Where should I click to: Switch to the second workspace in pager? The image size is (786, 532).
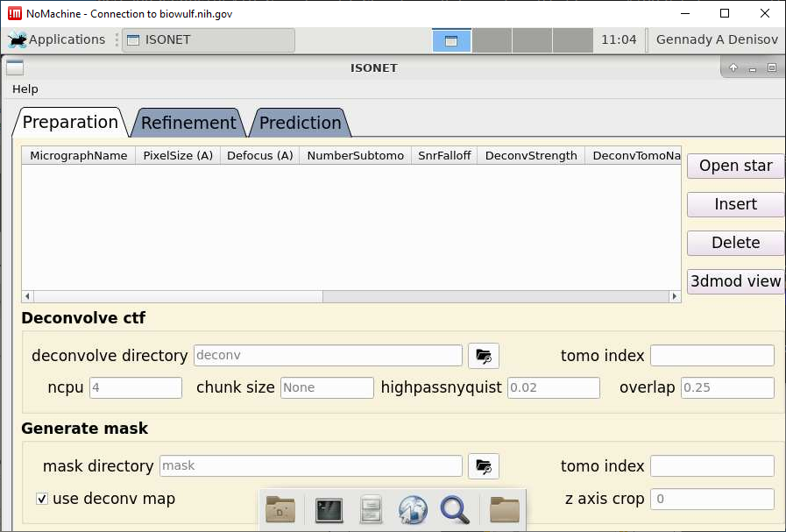click(492, 40)
